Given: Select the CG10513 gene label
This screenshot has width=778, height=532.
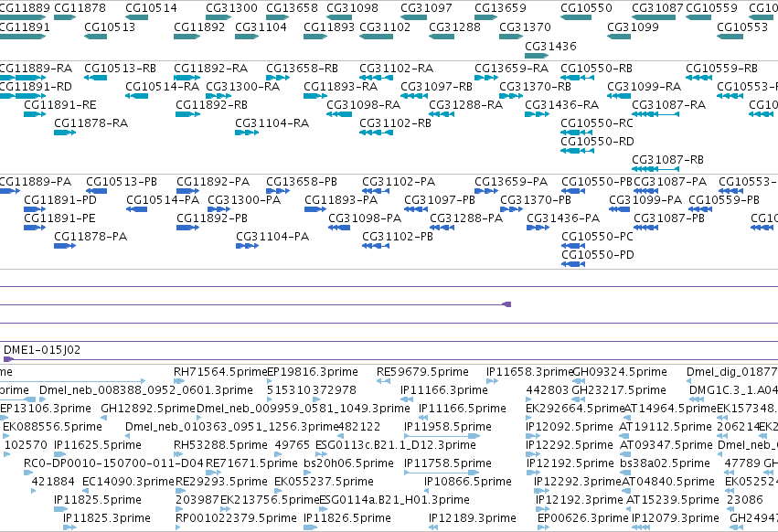Looking at the screenshot, I should pos(110,27).
